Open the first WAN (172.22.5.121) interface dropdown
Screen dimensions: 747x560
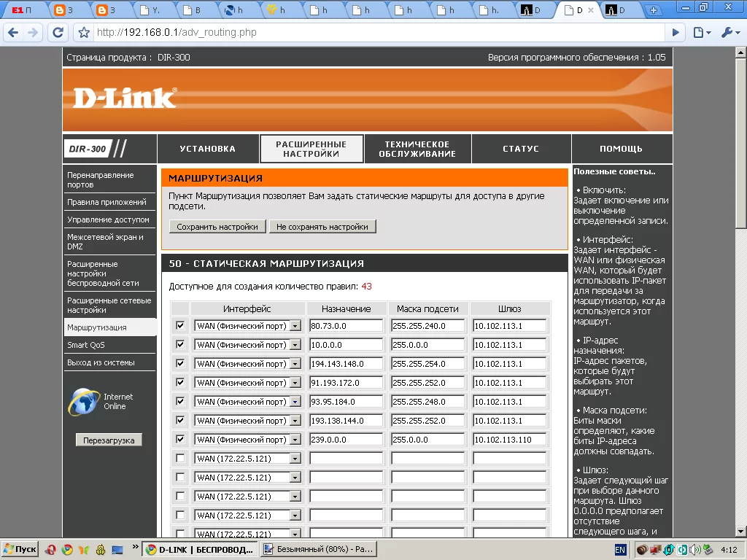pyautogui.click(x=248, y=459)
